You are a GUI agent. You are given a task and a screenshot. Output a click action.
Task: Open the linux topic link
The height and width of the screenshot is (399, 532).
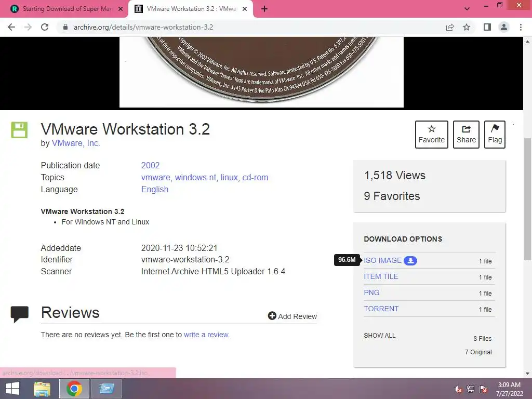pos(229,177)
